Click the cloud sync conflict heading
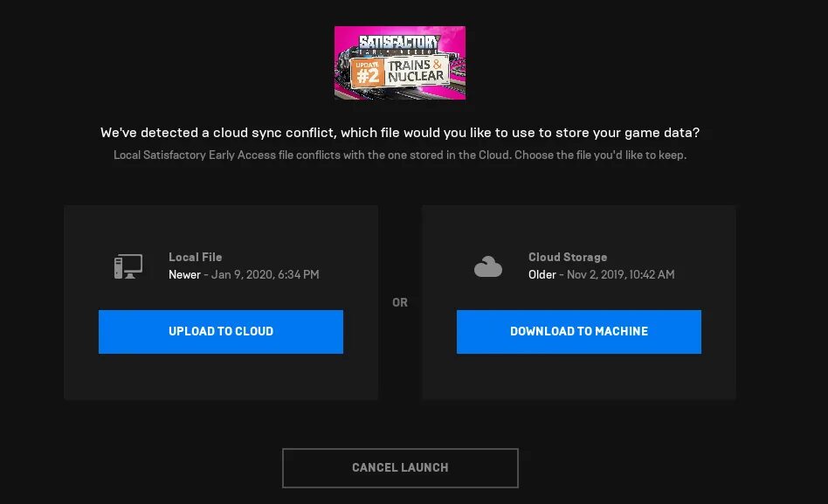Screen dimensions: 828x504 (x=400, y=133)
